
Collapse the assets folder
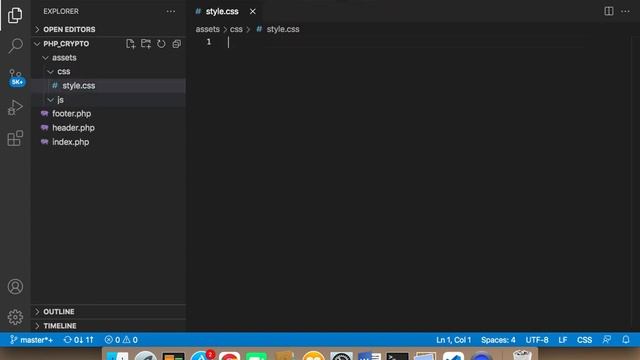click(x=109, y=58)
